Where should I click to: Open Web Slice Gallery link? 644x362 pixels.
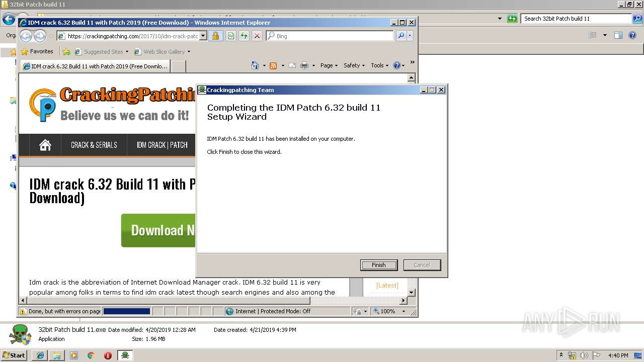click(163, 51)
